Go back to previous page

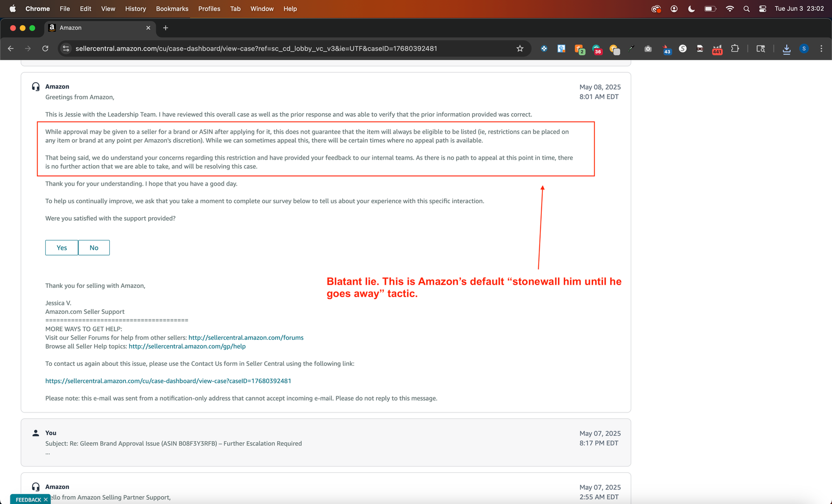point(11,48)
